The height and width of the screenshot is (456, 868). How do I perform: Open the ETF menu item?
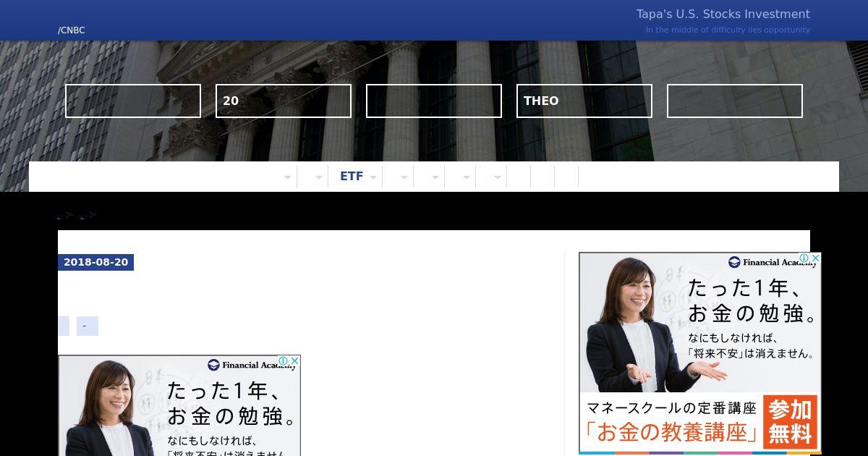[352, 176]
